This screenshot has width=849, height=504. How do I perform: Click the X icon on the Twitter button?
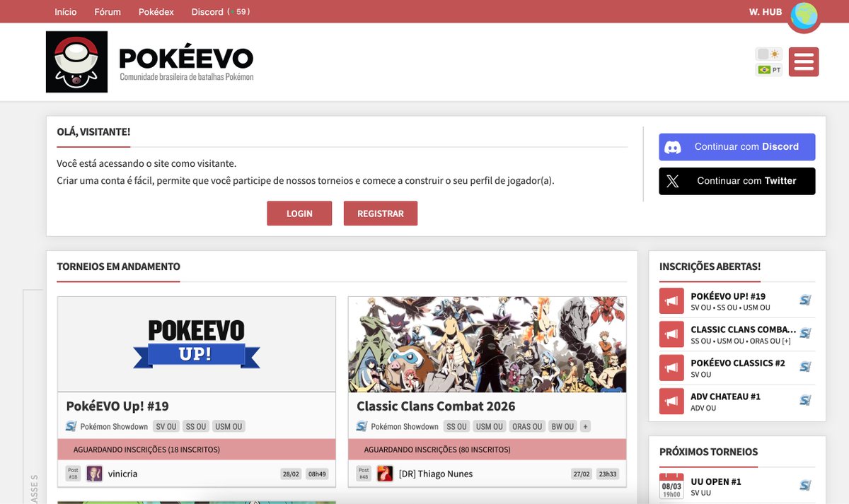pos(673,181)
